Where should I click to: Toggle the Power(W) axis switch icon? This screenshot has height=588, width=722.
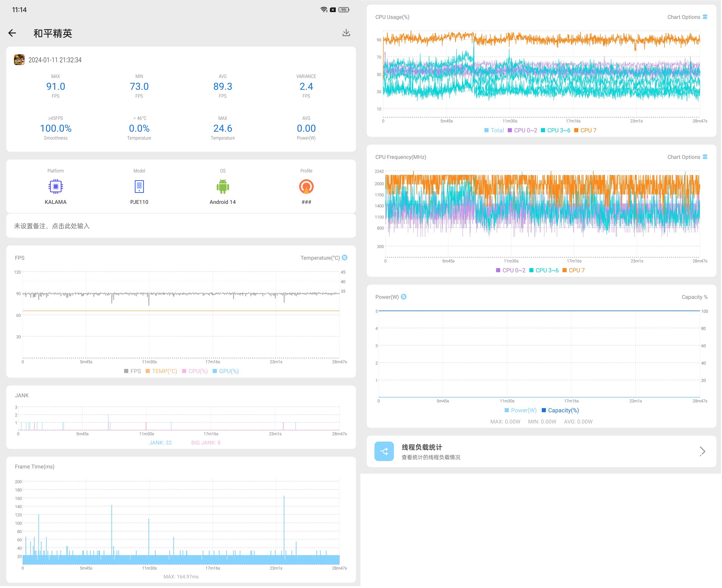(404, 297)
